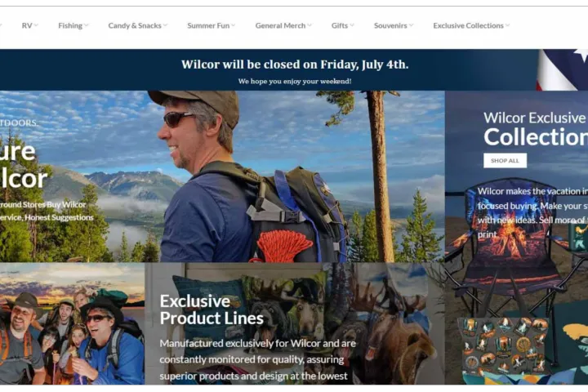Open the Exclusive Product Lines heading

tap(212, 310)
